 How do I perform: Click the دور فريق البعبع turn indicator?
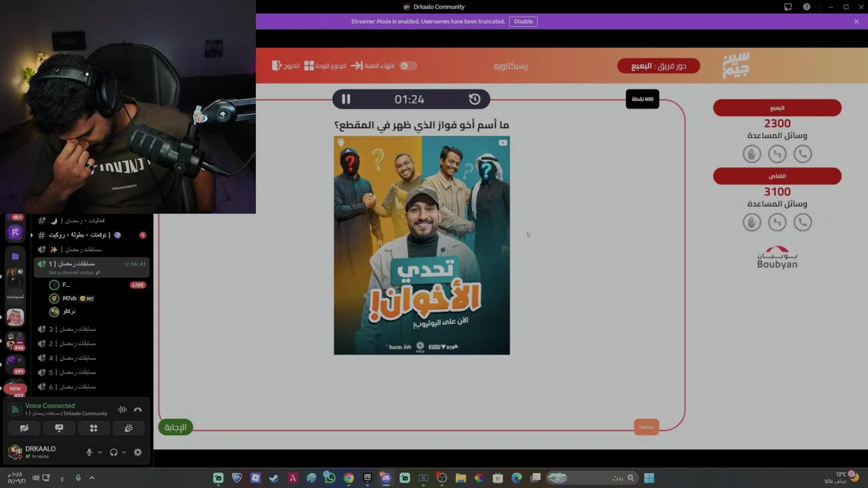658,66
